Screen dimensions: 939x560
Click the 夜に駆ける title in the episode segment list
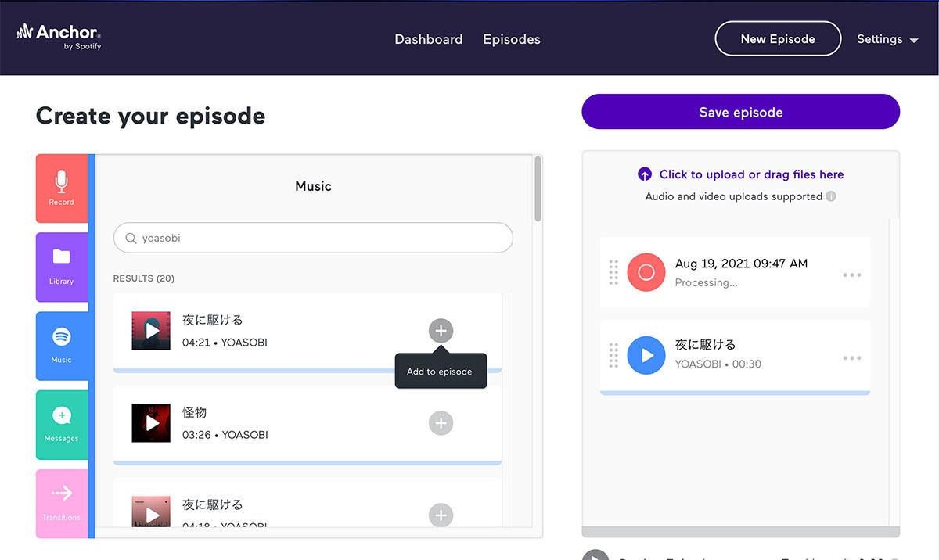coord(705,344)
